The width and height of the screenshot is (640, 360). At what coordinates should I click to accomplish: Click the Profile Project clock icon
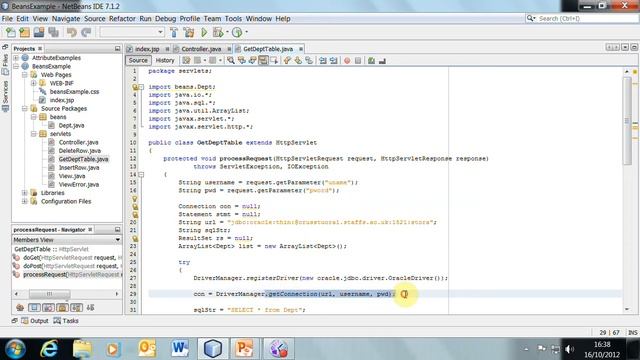point(237,32)
